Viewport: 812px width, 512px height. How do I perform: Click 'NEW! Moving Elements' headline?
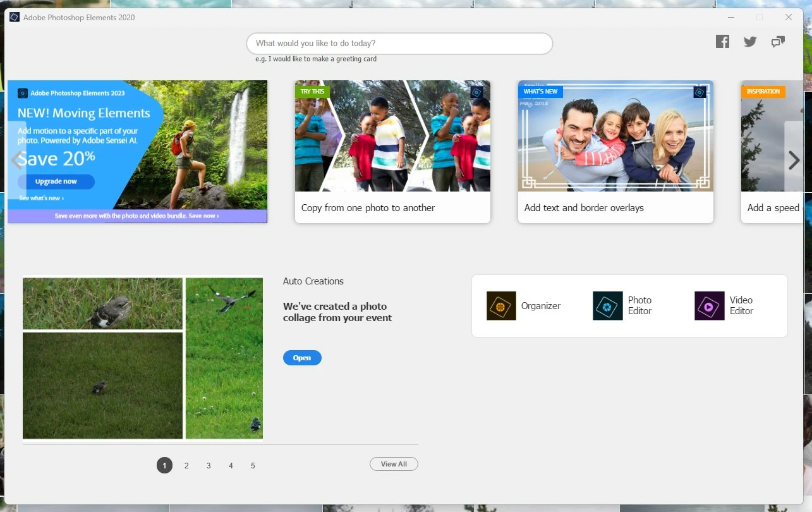[x=84, y=113]
